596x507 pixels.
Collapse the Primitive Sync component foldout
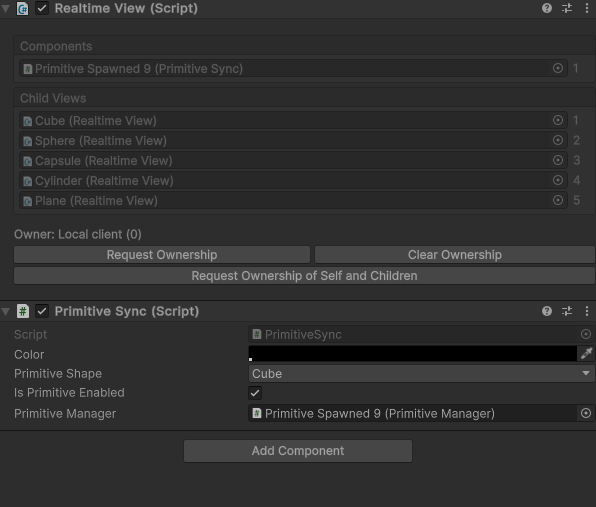[5, 312]
